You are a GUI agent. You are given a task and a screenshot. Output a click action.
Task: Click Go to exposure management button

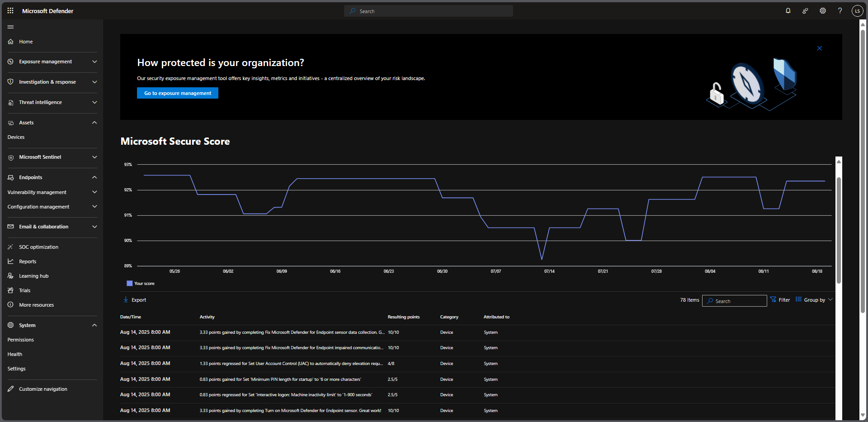(x=178, y=93)
